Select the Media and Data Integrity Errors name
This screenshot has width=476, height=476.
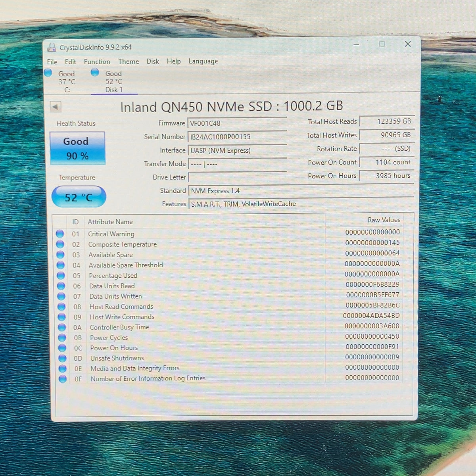135,369
